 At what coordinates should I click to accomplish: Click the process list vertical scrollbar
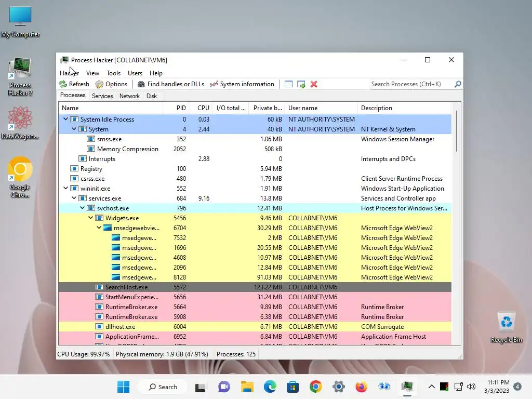[457, 131]
